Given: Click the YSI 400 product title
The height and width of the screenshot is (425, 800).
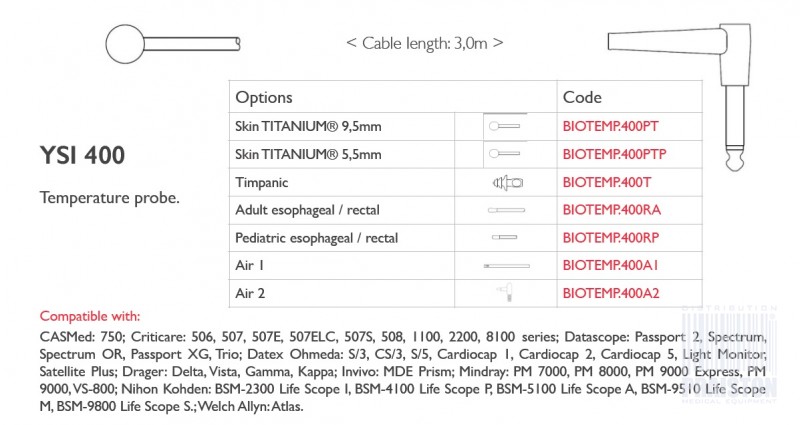Looking at the screenshot, I should click(82, 156).
